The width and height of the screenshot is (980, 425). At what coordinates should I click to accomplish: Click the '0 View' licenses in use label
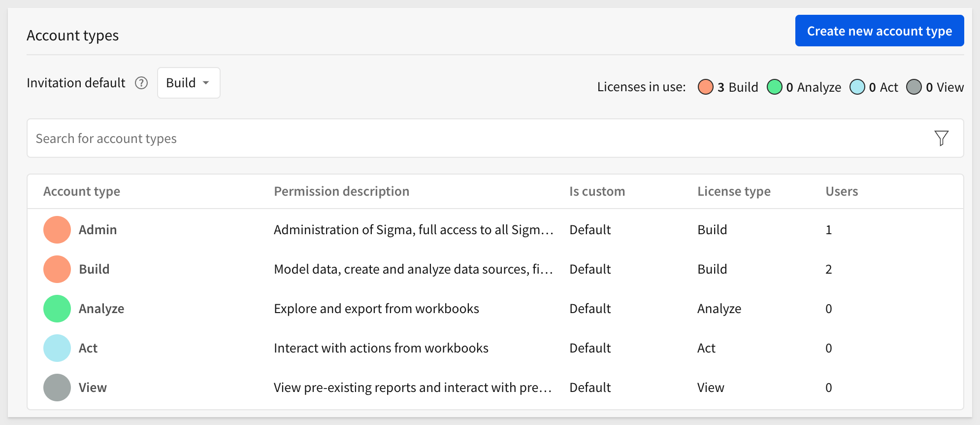[x=945, y=87]
